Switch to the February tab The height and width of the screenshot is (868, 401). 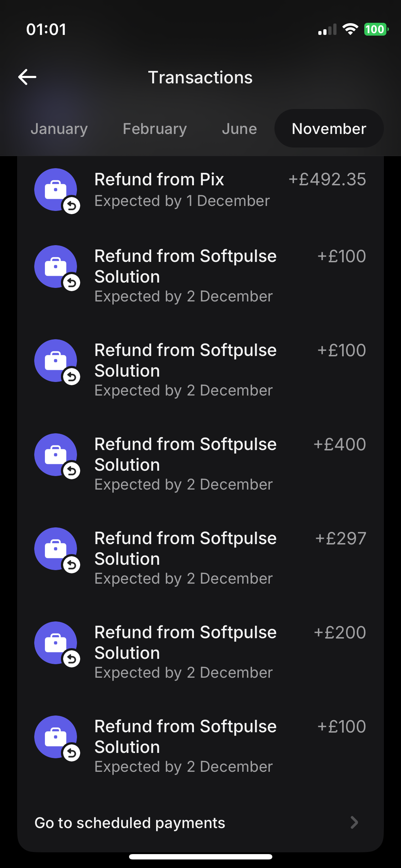point(155,129)
